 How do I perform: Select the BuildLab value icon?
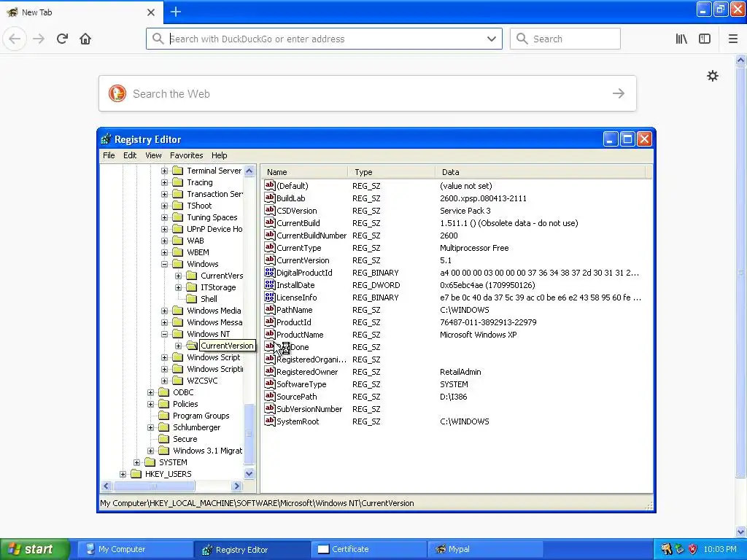pyautogui.click(x=270, y=198)
